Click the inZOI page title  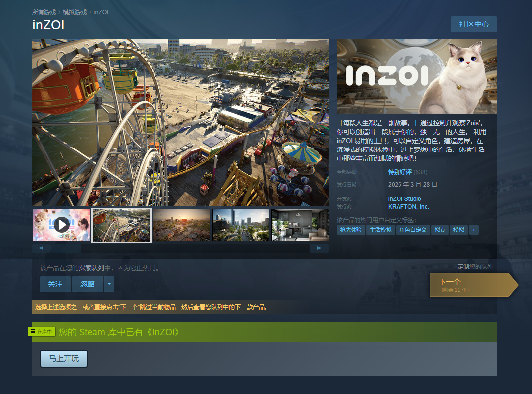(48, 25)
